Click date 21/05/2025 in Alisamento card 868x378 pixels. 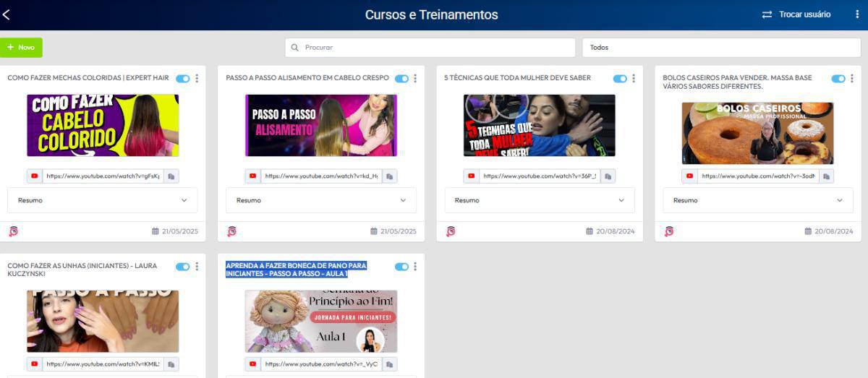[x=399, y=231]
